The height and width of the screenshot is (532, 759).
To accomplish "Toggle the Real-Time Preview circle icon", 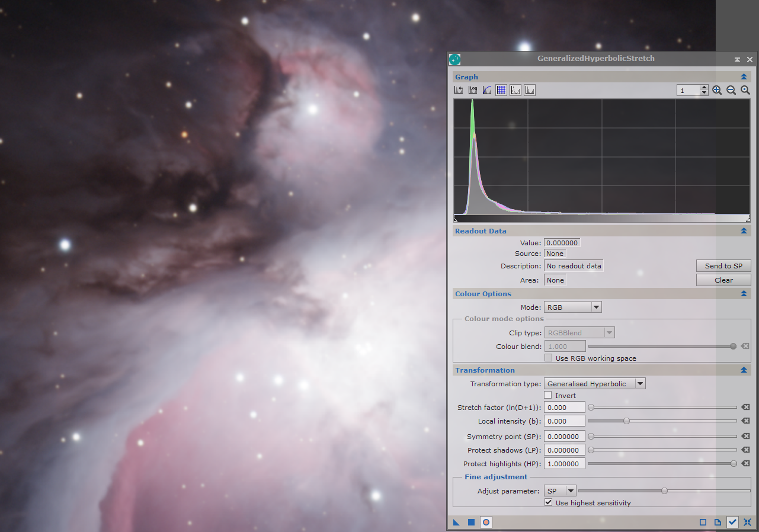I will coord(486,522).
